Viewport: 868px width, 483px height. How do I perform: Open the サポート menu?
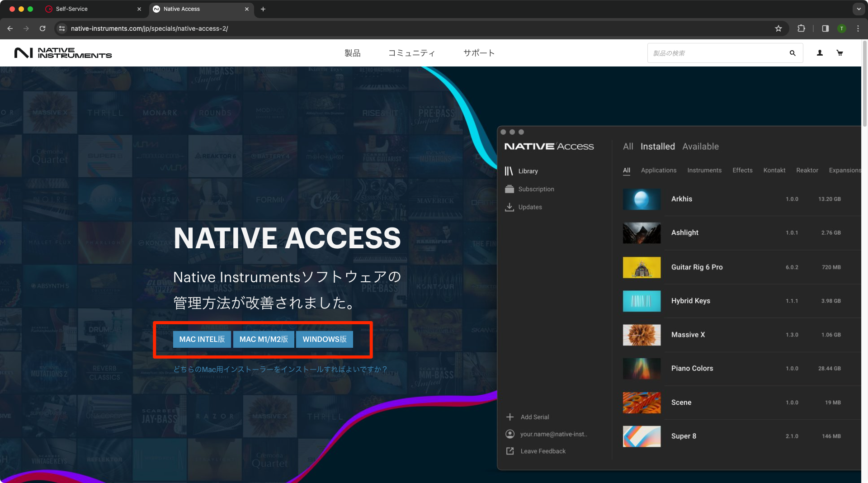tap(479, 53)
